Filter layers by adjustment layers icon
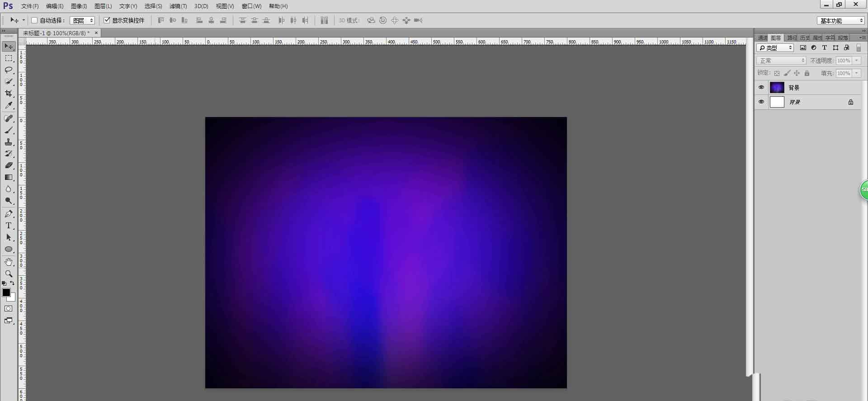Viewport: 868px width, 401px height. tap(814, 47)
